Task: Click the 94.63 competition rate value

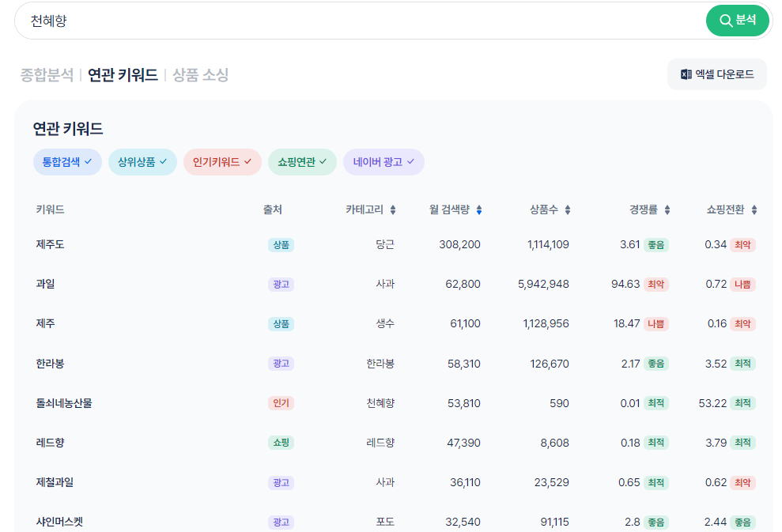Action: click(x=625, y=284)
